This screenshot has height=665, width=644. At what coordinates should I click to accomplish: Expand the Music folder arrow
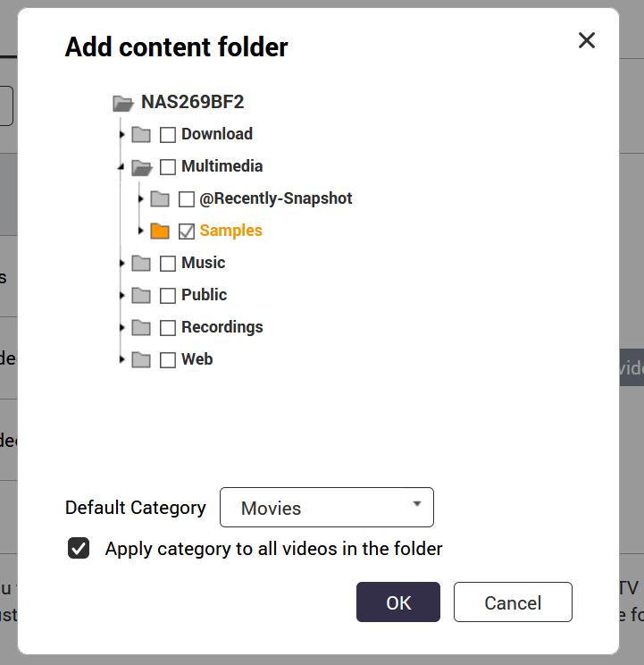tap(122, 264)
